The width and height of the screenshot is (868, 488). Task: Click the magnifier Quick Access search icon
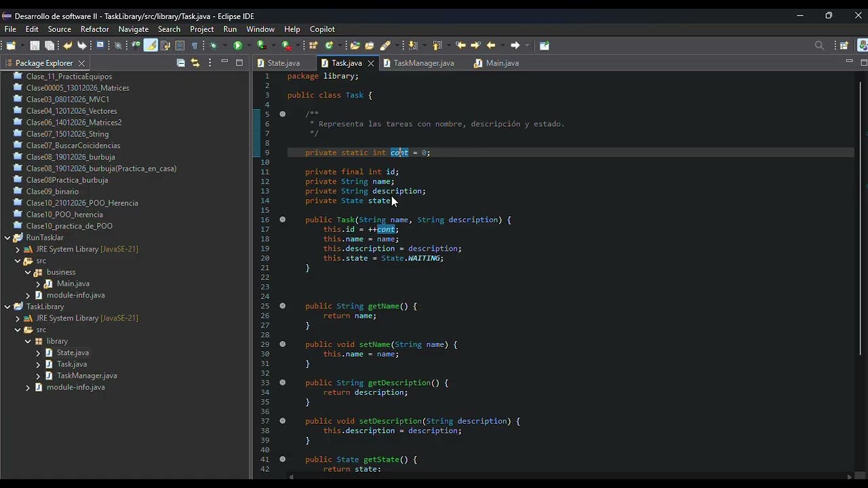(x=819, y=45)
